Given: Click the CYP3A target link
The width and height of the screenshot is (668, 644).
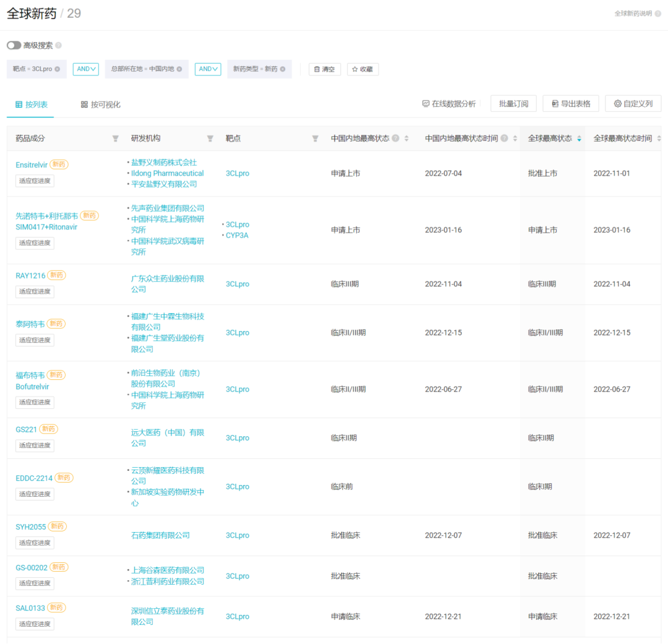Looking at the screenshot, I should click(x=237, y=235).
